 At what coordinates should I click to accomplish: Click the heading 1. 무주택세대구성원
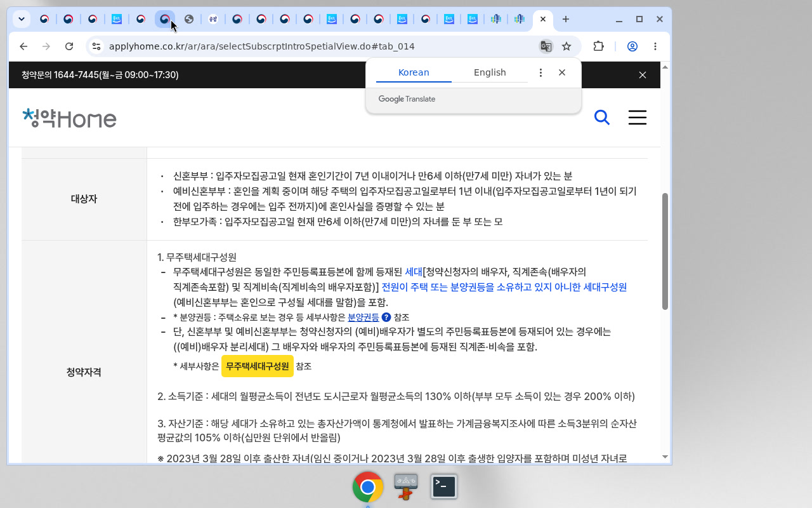(x=197, y=257)
